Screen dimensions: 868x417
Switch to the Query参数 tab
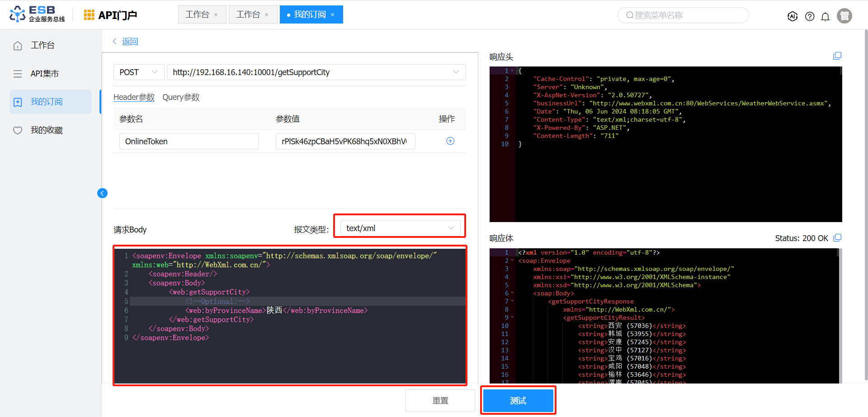pos(181,97)
